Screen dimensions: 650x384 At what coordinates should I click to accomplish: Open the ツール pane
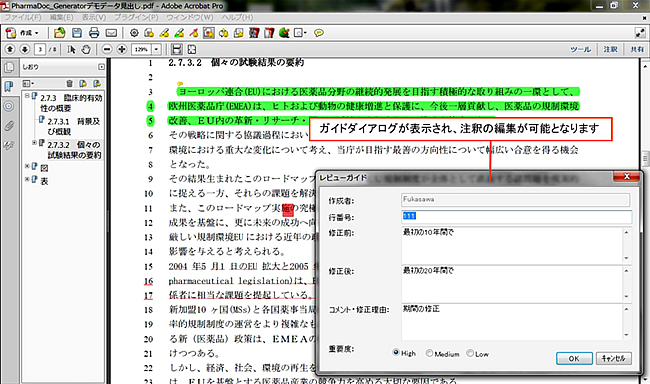click(x=580, y=49)
